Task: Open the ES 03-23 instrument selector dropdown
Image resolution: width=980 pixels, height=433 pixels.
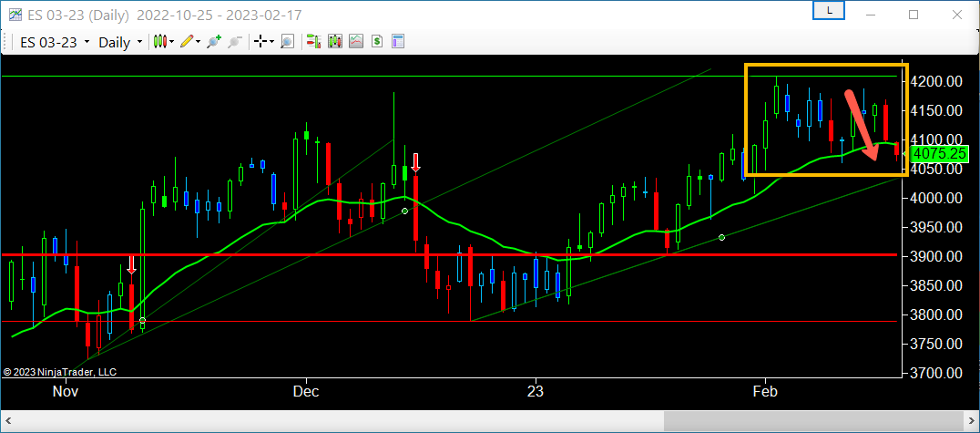Action: 55,43
